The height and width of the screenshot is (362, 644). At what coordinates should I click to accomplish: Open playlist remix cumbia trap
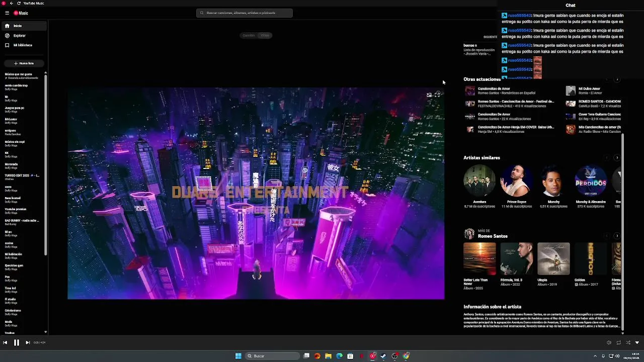click(23, 87)
